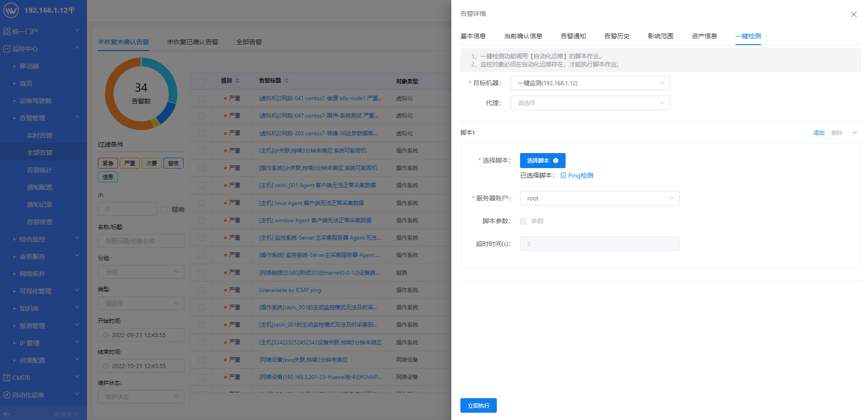
Task: Click the alarm count donut chart
Action: (141, 94)
